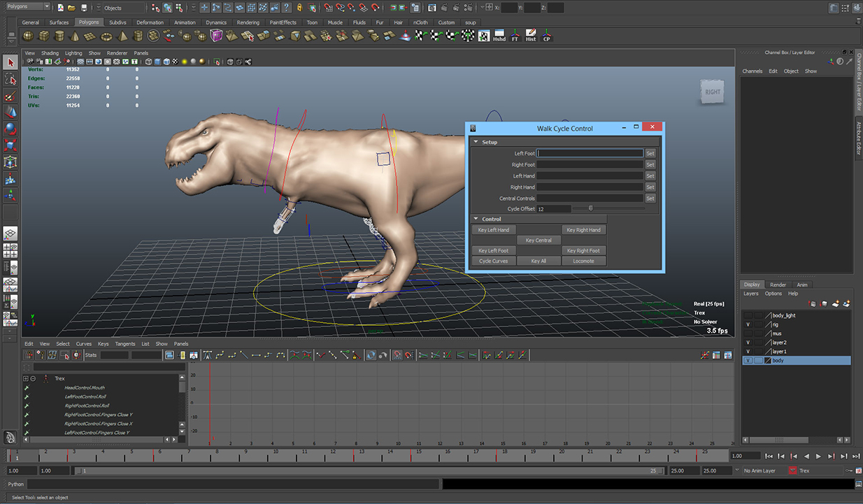Image resolution: width=863 pixels, height=504 pixels.
Task: Toggle visibility of layer2
Action: pos(748,343)
